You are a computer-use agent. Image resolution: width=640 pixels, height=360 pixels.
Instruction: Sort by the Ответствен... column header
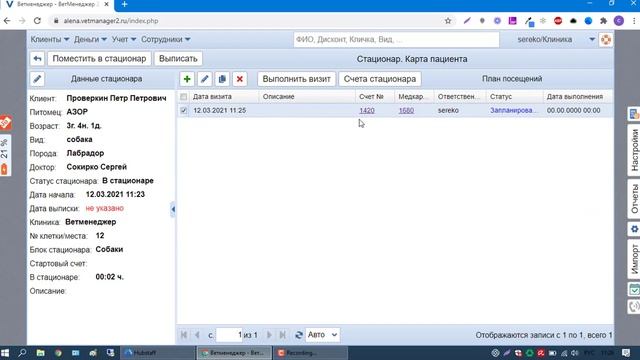(x=459, y=97)
